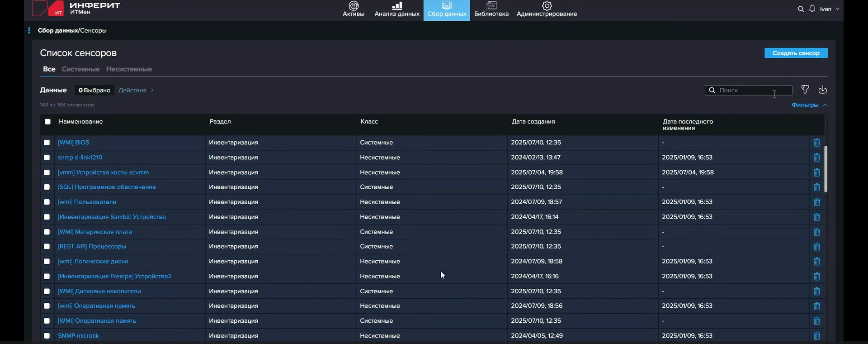This screenshot has width=868, height=344.
Task: Toggle the select-all checkbox in the header
Action: coord(47,121)
